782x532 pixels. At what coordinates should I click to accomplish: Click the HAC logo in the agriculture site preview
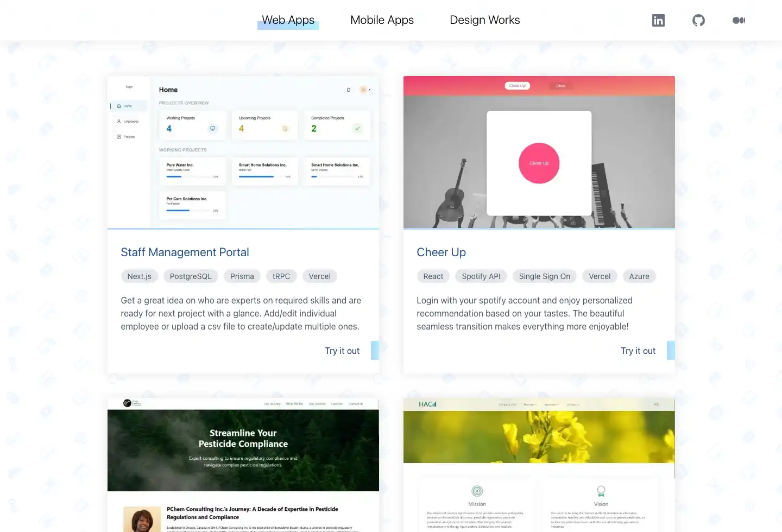point(426,404)
